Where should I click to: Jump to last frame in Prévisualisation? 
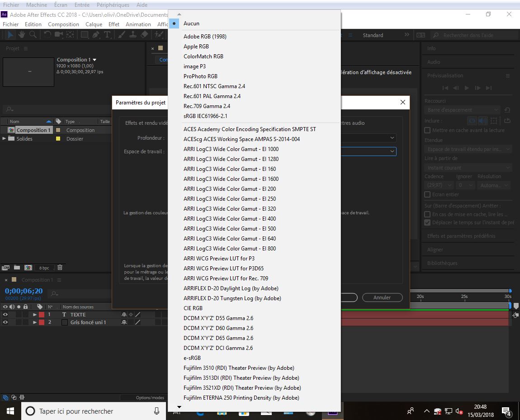(488, 88)
